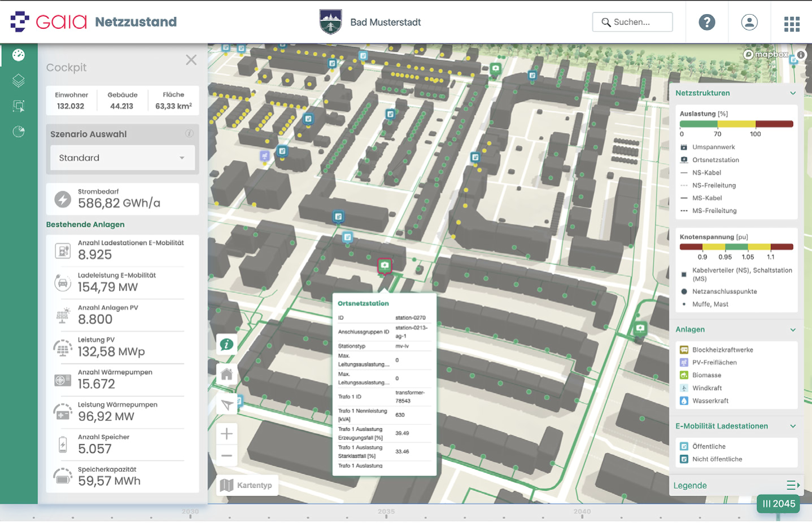Zoom out on the map

click(227, 455)
